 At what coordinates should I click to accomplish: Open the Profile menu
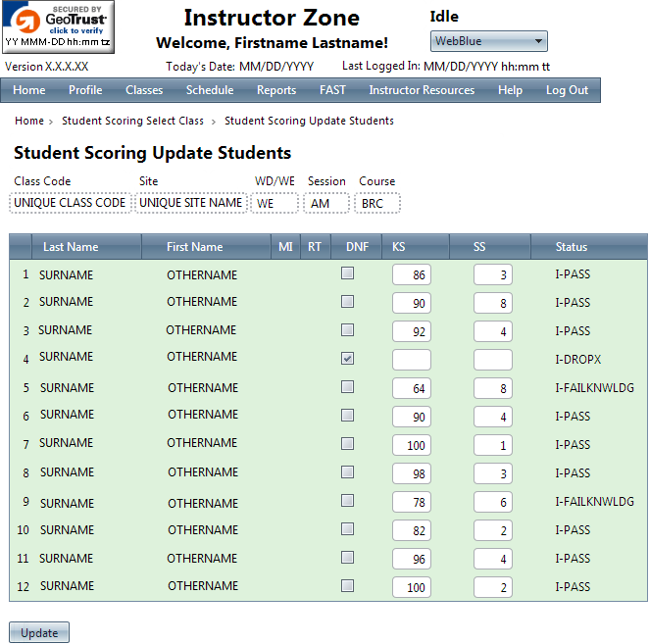click(x=85, y=90)
